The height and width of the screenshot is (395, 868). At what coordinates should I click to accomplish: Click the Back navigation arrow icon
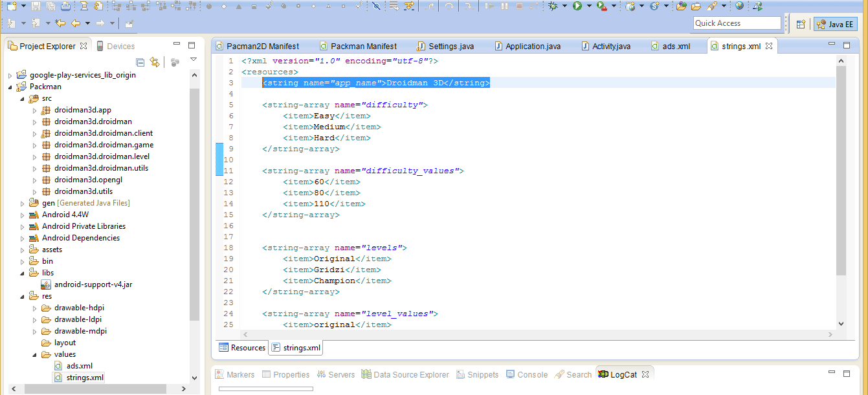point(76,23)
